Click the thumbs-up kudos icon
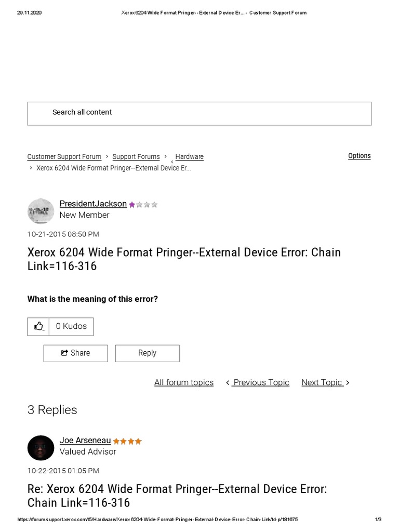399x532 pixels. [38, 326]
